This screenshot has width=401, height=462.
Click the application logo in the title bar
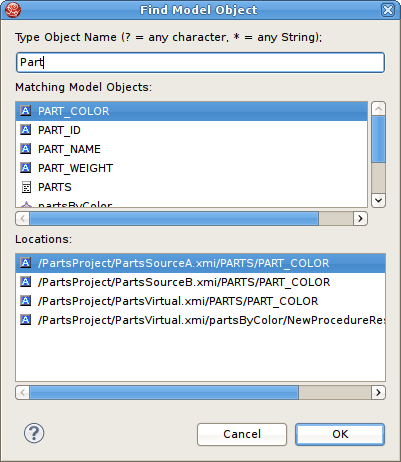coord(13,10)
